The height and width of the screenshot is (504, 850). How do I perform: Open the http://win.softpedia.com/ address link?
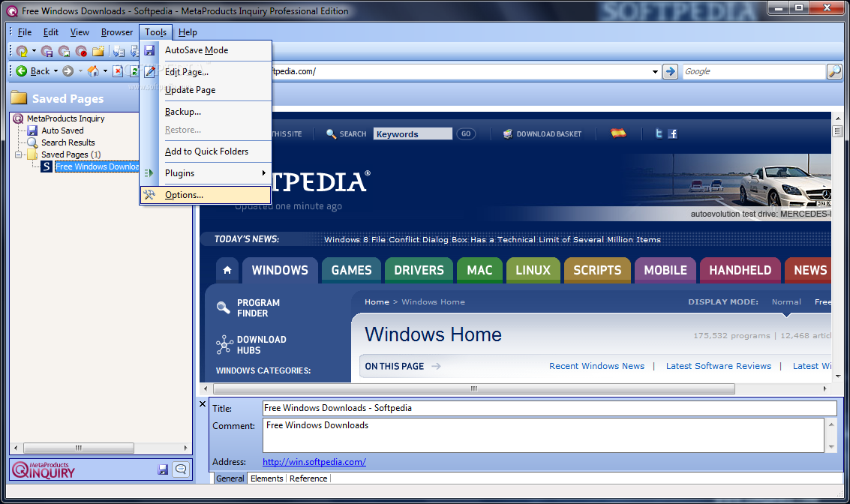[314, 462]
